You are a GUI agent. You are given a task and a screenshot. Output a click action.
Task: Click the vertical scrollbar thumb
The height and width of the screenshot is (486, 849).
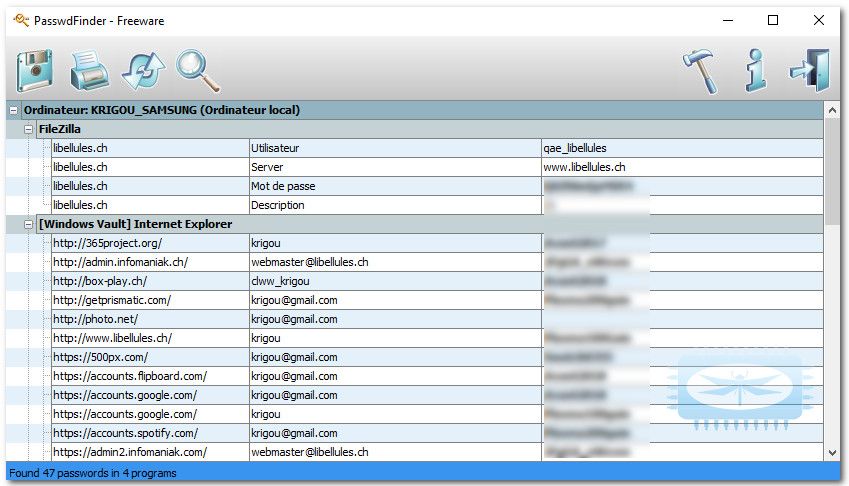tap(832, 172)
